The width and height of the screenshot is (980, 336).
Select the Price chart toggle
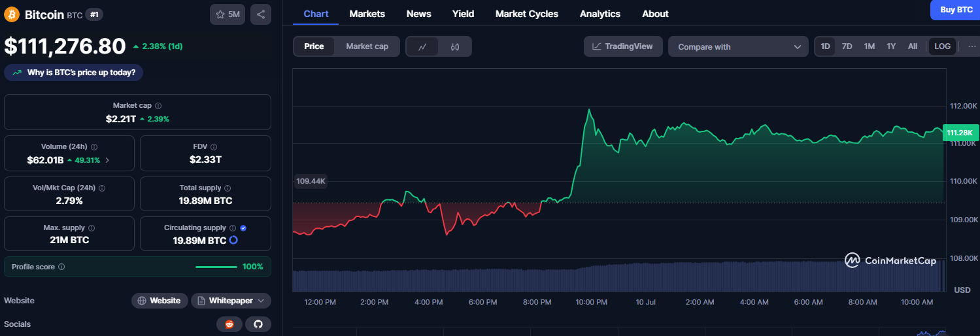314,46
